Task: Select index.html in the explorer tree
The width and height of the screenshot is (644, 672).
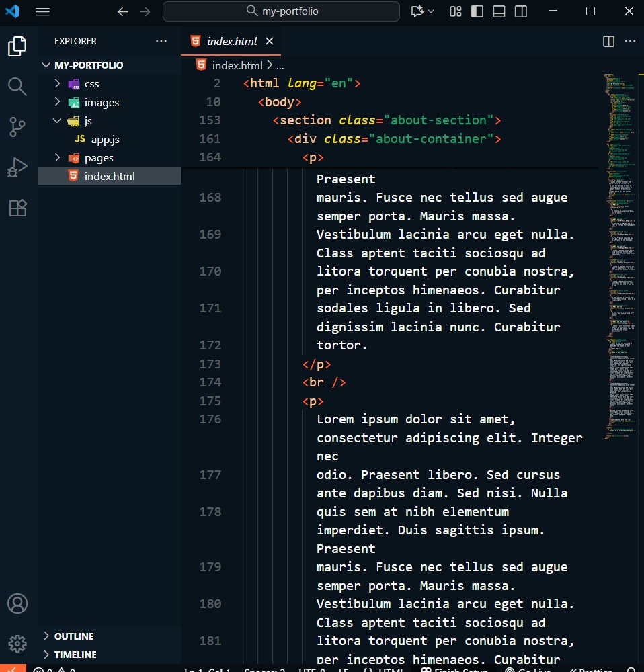Action: pyautogui.click(x=109, y=176)
